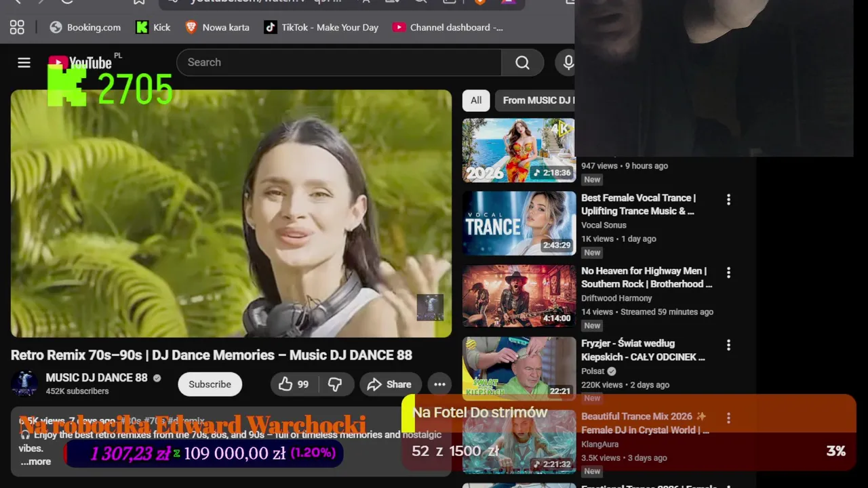
Task: Like the video with 99 likes
Action: point(294,384)
